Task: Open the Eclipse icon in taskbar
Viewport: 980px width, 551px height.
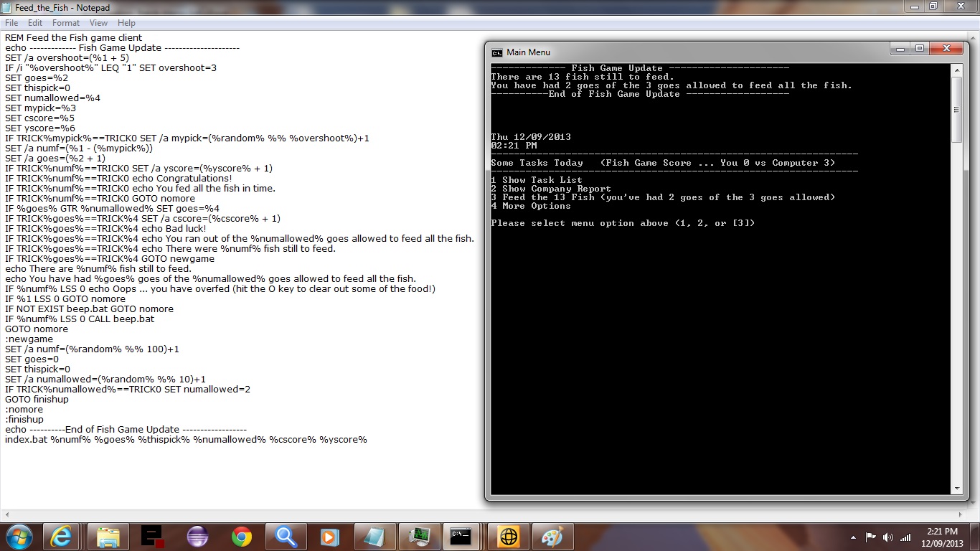Action: pos(197,537)
